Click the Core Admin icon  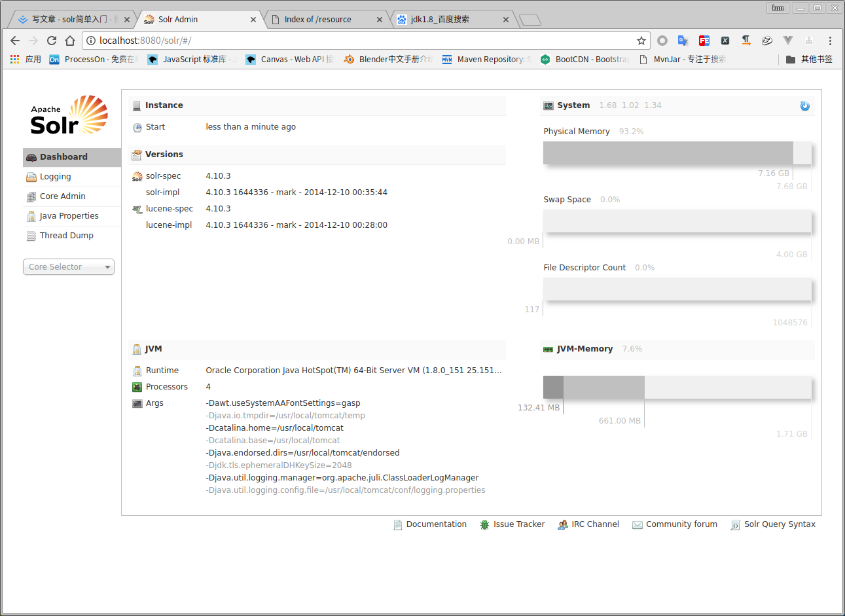(31, 196)
